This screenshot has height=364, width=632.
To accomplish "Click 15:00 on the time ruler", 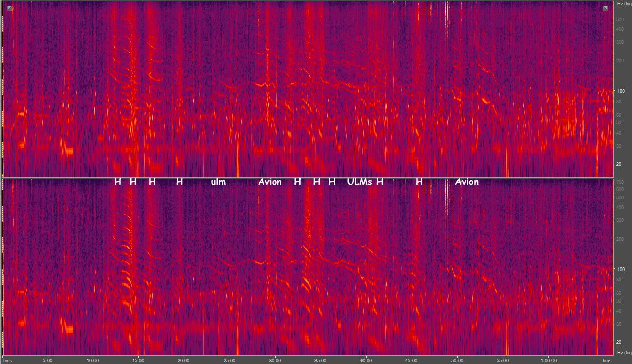I will pyautogui.click(x=138, y=360).
